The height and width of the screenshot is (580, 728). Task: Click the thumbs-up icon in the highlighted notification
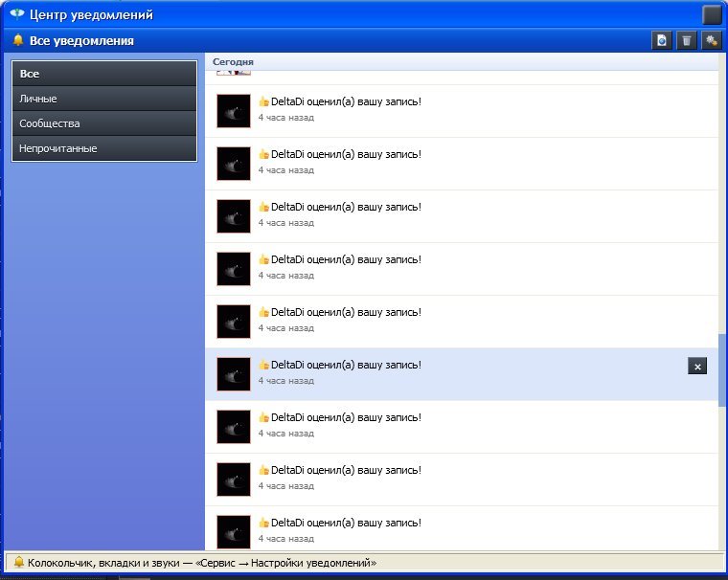tap(263, 366)
